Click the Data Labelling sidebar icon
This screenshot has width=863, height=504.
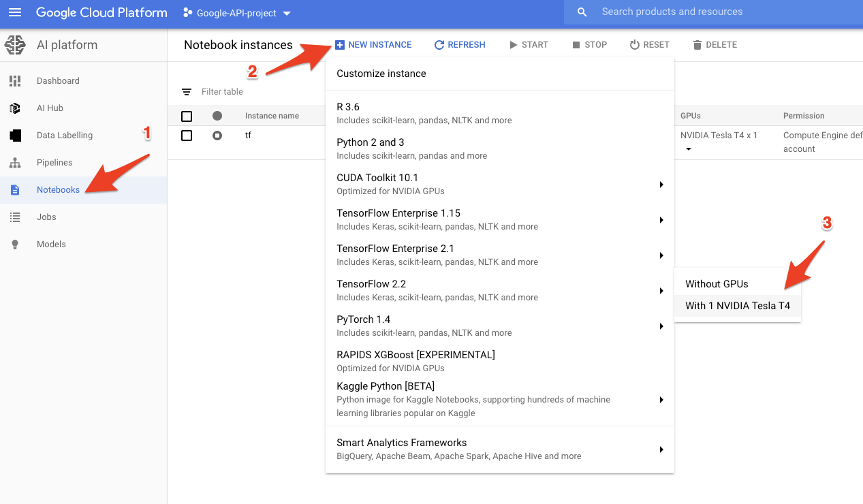pos(15,136)
